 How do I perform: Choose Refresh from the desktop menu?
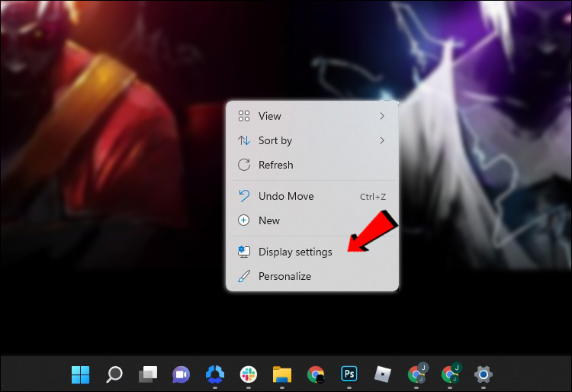pyautogui.click(x=312, y=165)
